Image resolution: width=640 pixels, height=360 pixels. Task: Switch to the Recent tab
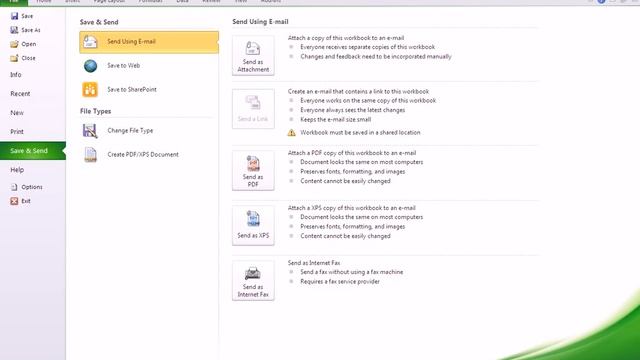20,93
